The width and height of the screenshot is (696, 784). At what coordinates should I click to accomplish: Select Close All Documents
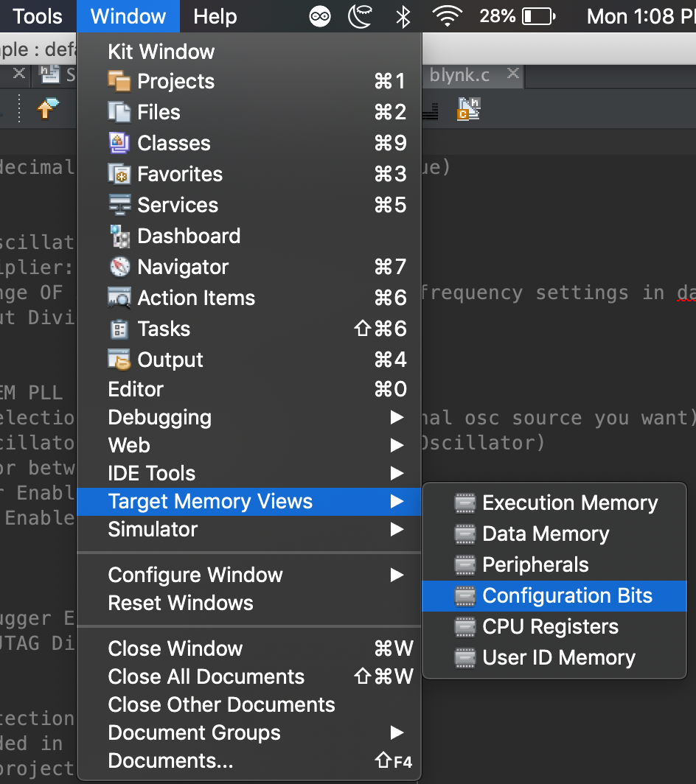(x=206, y=676)
